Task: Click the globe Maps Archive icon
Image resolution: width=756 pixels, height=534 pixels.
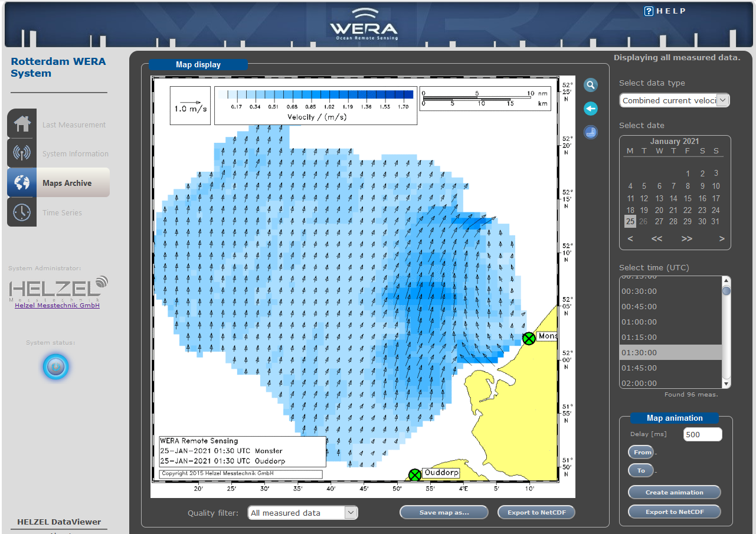Action: point(22,183)
